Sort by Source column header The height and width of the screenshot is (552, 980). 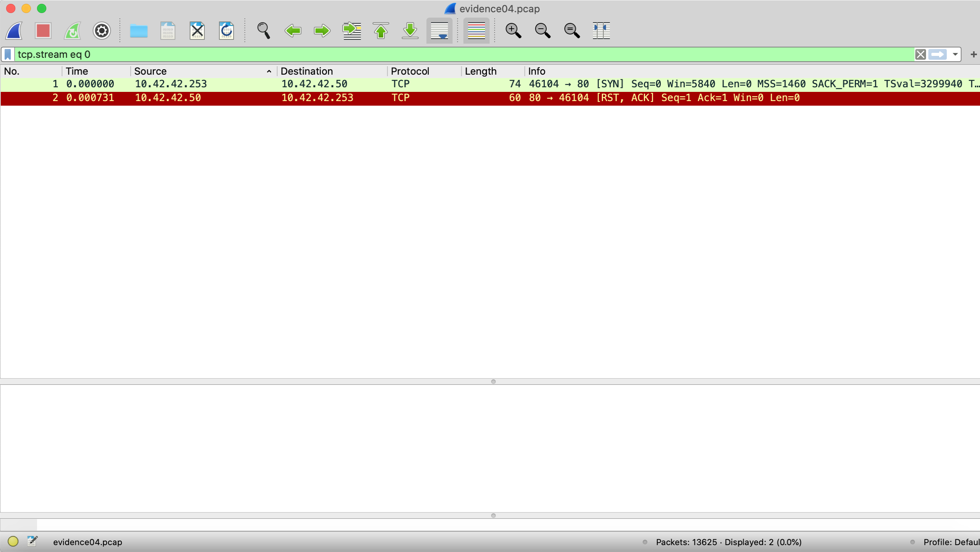150,71
